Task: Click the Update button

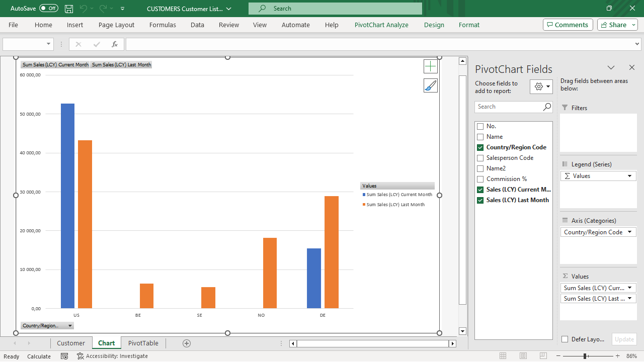Action: [x=624, y=339]
